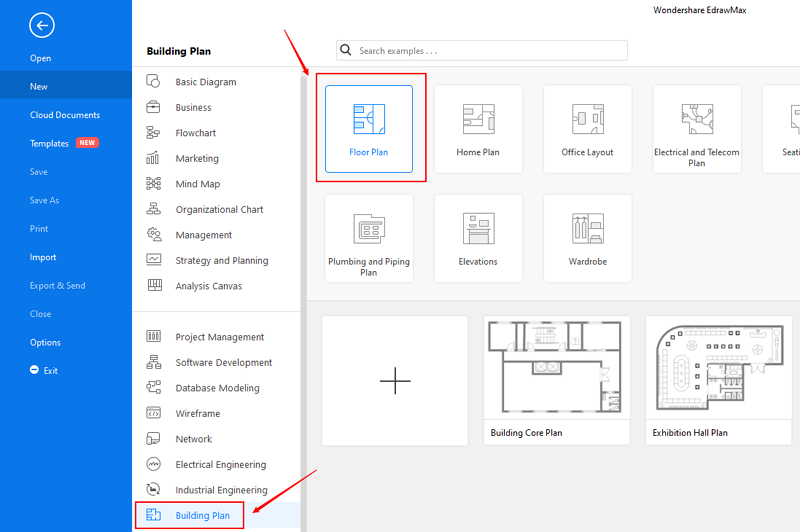Click the Building Plan icon in sidebar
This screenshot has width=800, height=532.
coord(154,515)
